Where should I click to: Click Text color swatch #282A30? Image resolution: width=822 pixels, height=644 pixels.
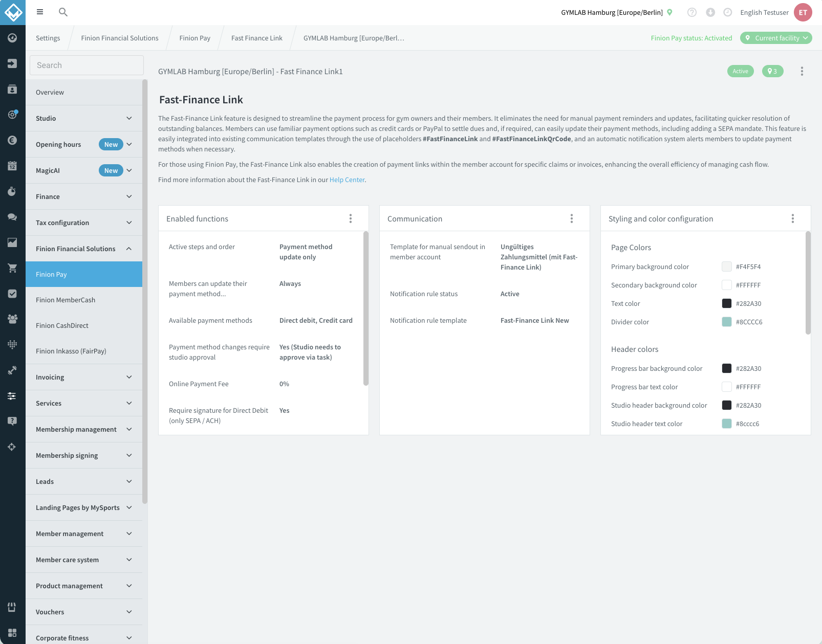727,303
